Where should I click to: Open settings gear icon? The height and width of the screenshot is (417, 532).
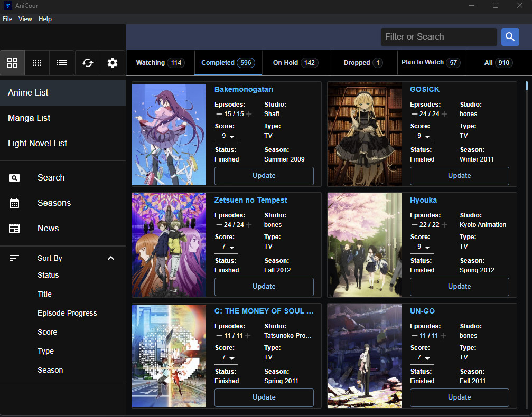tap(113, 63)
